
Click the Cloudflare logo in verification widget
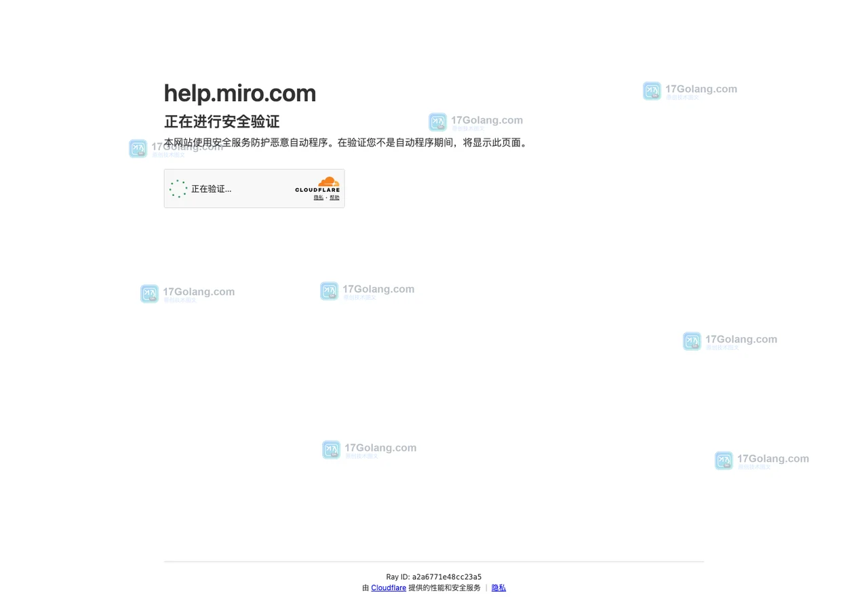point(317,184)
